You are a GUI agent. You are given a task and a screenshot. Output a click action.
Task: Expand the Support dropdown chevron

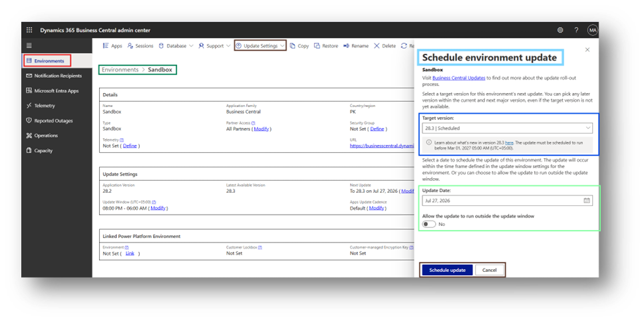pyautogui.click(x=228, y=46)
